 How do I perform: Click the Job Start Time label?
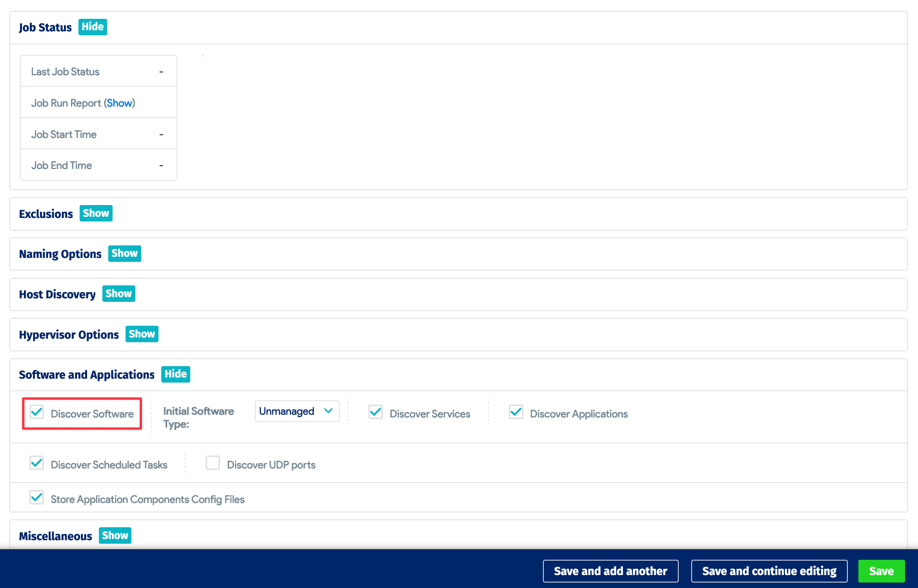tap(64, 134)
